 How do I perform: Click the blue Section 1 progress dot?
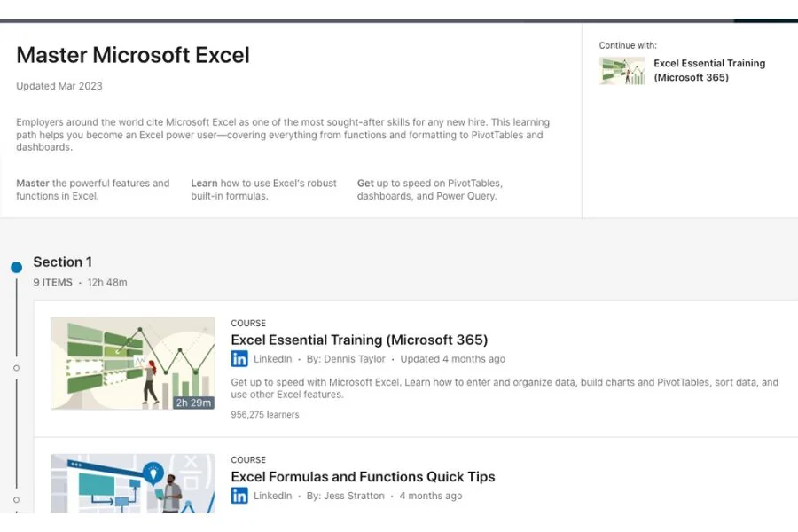tap(16, 266)
